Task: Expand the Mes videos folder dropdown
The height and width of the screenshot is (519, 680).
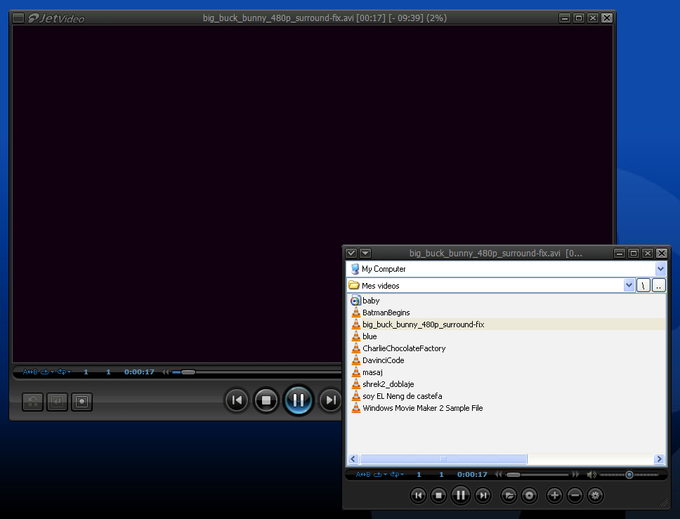Action: [x=629, y=285]
